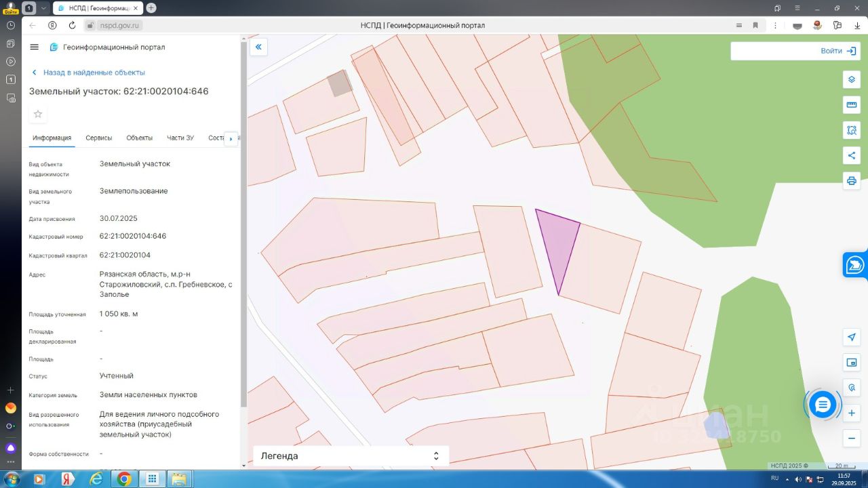868x488 pixels.
Task: Open the hamburger main menu
Action: point(35,47)
